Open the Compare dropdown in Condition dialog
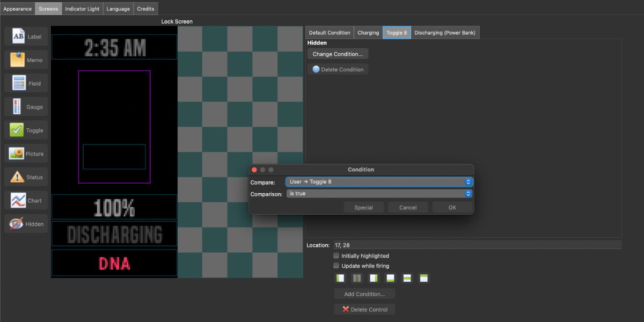This screenshot has height=322, width=644. 379,182
